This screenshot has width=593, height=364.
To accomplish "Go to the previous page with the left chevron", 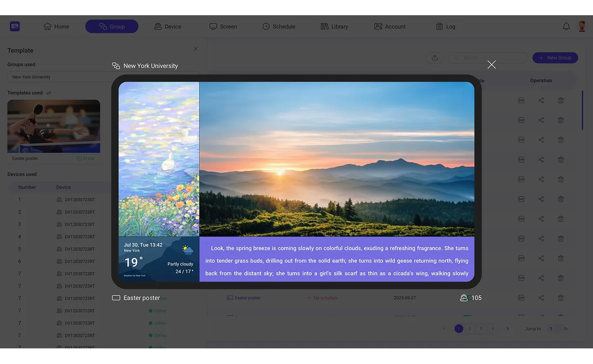I will (444, 329).
